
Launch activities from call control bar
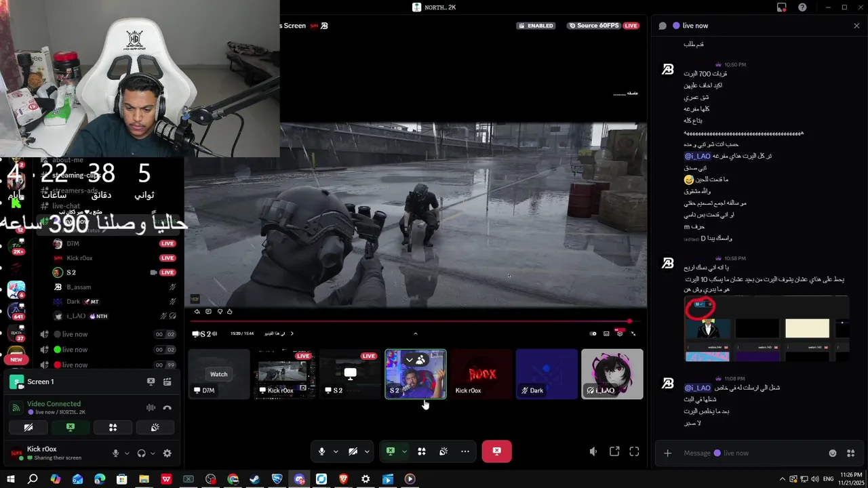422,451
